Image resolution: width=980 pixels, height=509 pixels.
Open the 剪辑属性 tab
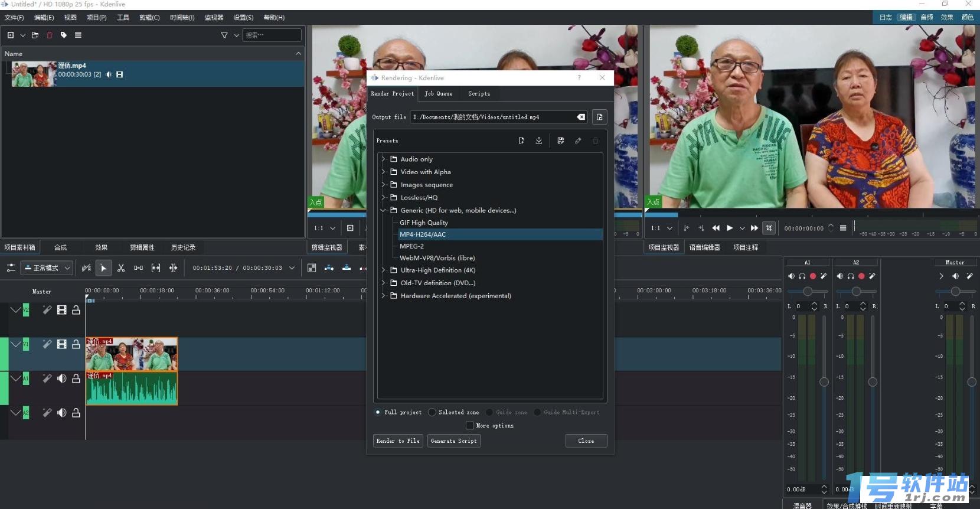(x=142, y=247)
